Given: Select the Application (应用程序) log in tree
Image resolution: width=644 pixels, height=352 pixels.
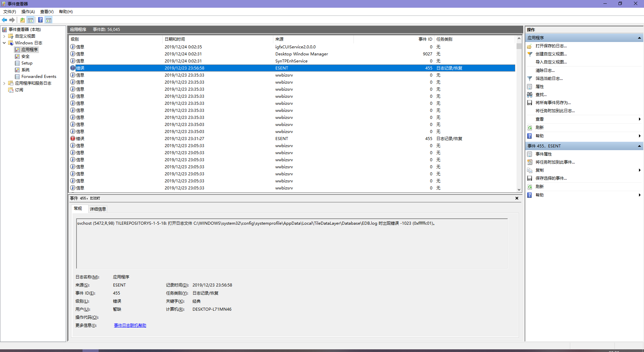Looking at the screenshot, I should point(30,50).
